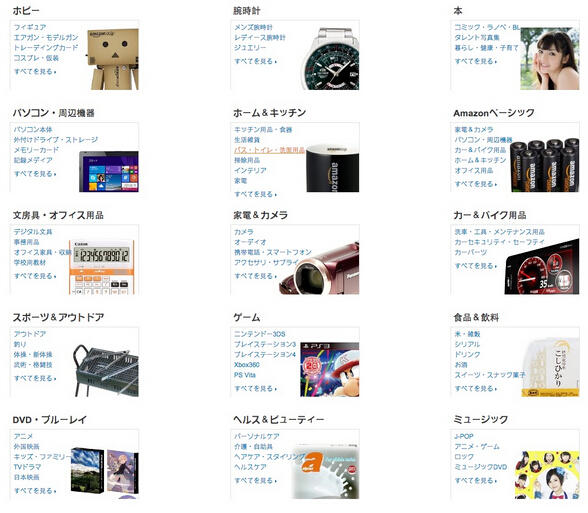Go to 武術・格闘技
The height and width of the screenshot is (513, 588).
point(33,364)
